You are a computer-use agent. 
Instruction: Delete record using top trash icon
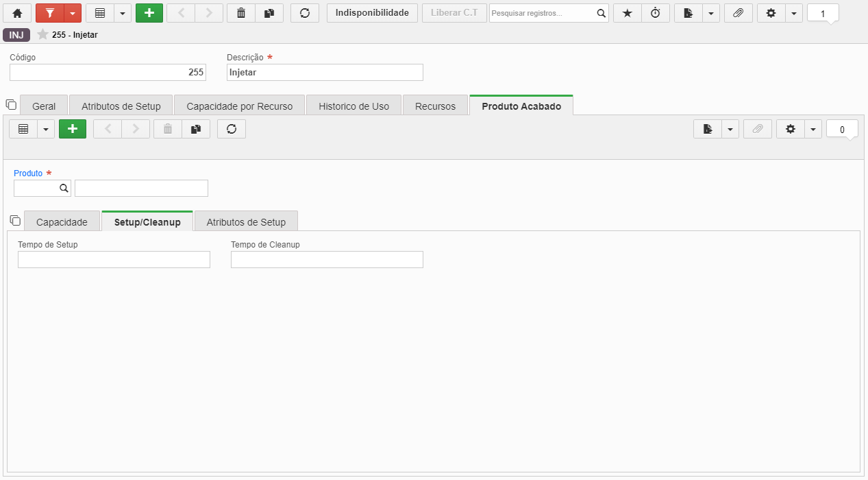coord(241,13)
